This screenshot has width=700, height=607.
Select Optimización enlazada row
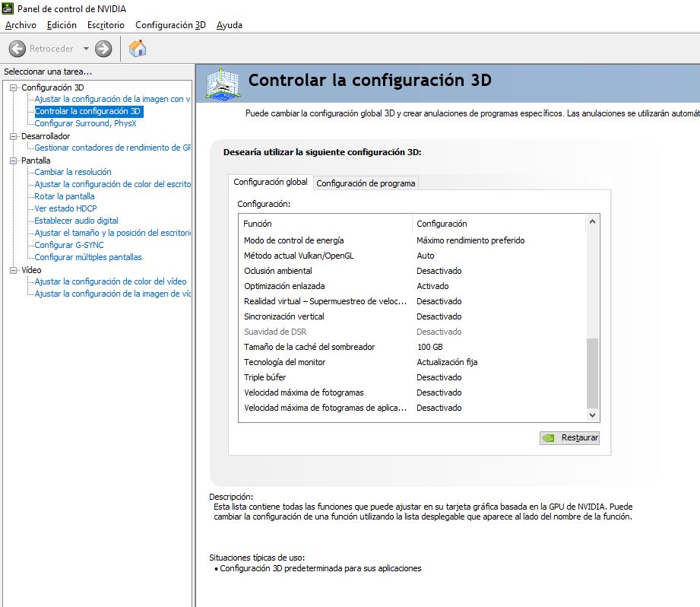413,286
